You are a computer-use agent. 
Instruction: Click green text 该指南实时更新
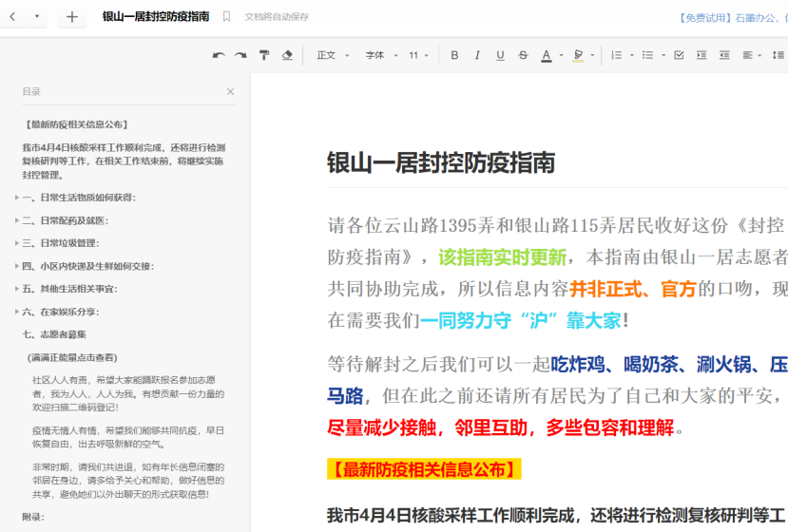tap(502, 257)
